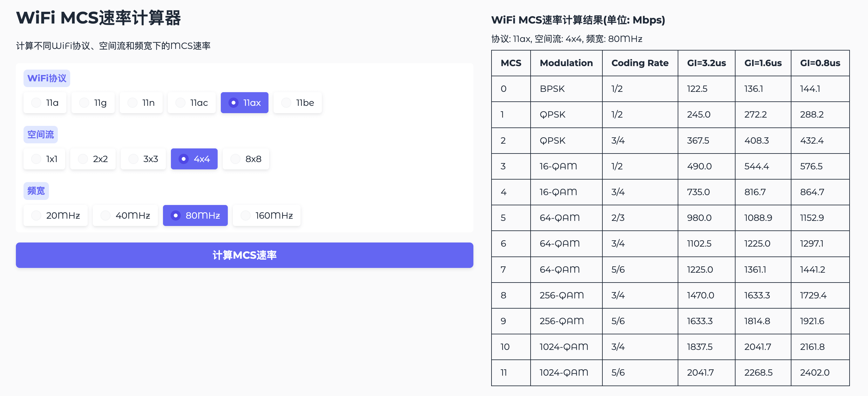Click the GI=1.6us column header
The image size is (868, 396).
coord(763,63)
